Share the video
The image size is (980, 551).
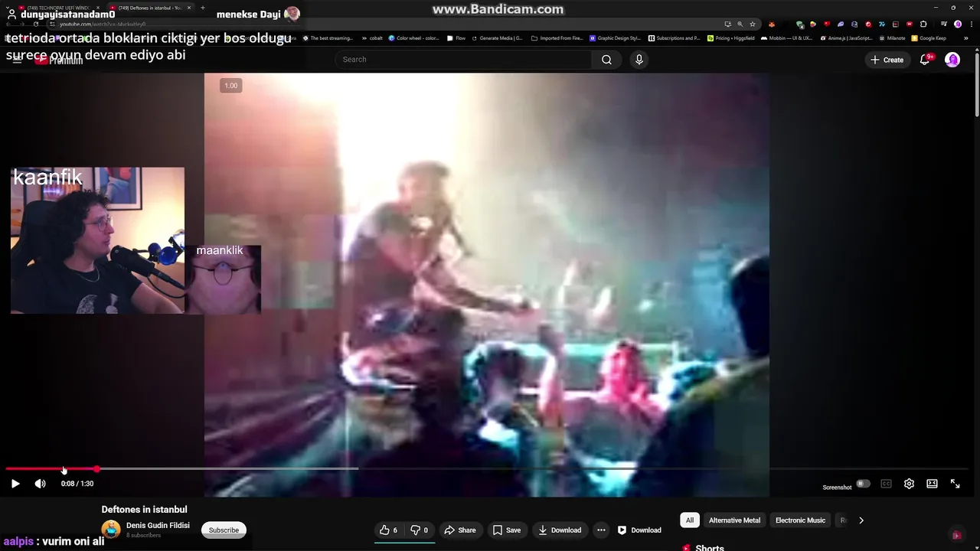[x=460, y=530]
